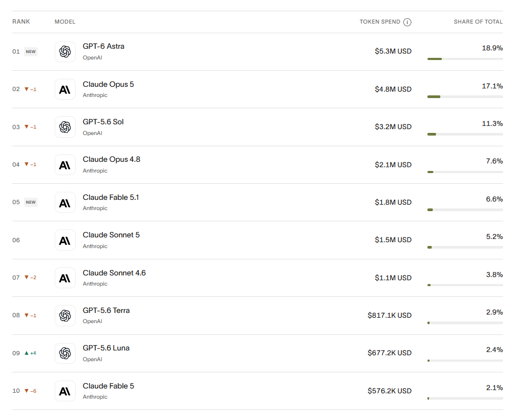Click the Anthropic logo beside Claude Sonnet 5
The height and width of the screenshot is (411, 532).
[65, 241]
